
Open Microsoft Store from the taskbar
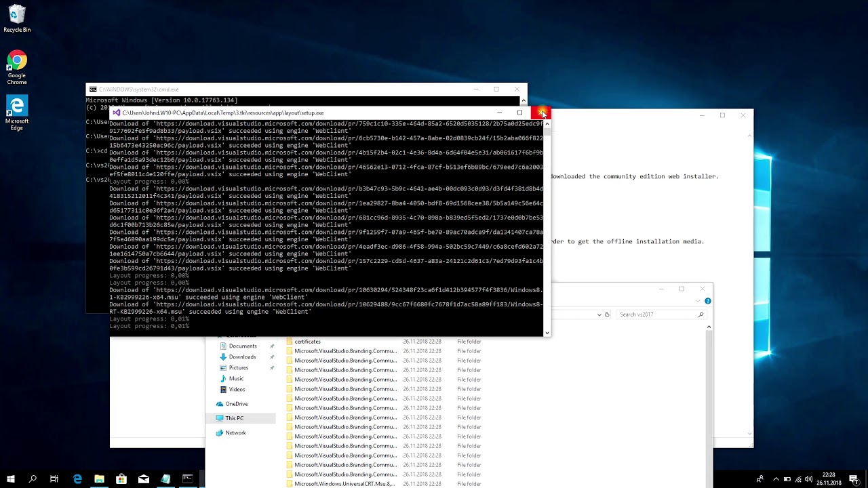click(121, 479)
